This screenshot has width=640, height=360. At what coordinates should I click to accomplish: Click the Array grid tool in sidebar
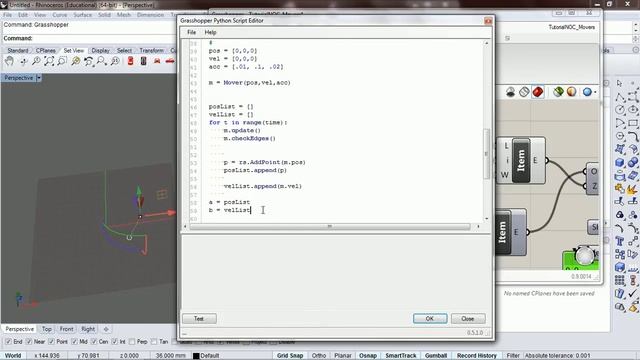pos(620,281)
